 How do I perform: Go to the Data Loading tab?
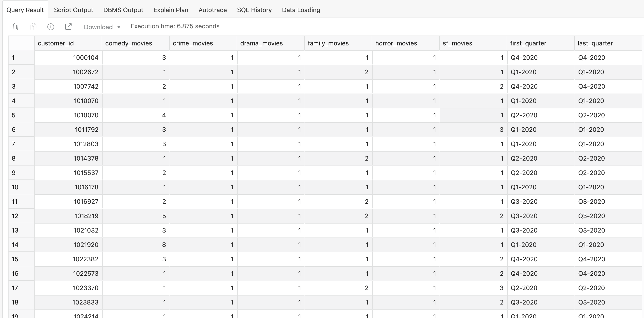pyautogui.click(x=301, y=10)
